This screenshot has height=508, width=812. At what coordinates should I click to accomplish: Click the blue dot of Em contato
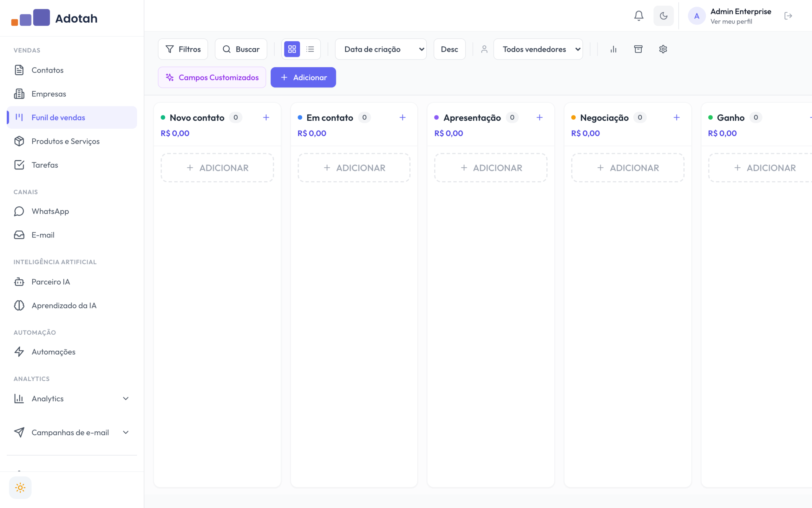[x=300, y=117]
